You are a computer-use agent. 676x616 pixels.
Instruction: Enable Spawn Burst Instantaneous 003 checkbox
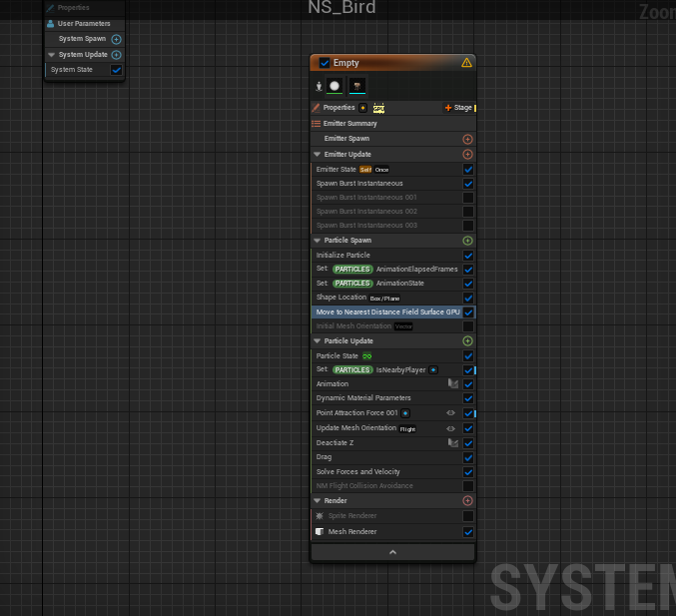[468, 226]
